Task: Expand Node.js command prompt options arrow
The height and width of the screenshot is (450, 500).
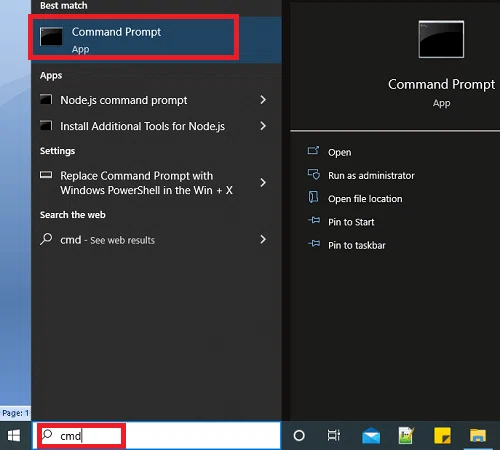Action: click(x=263, y=100)
